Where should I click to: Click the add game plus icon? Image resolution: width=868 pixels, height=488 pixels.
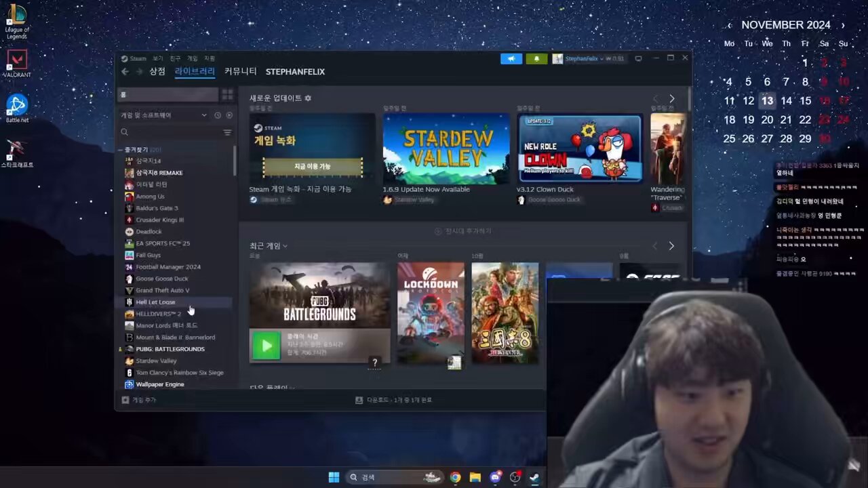pyautogui.click(x=125, y=400)
